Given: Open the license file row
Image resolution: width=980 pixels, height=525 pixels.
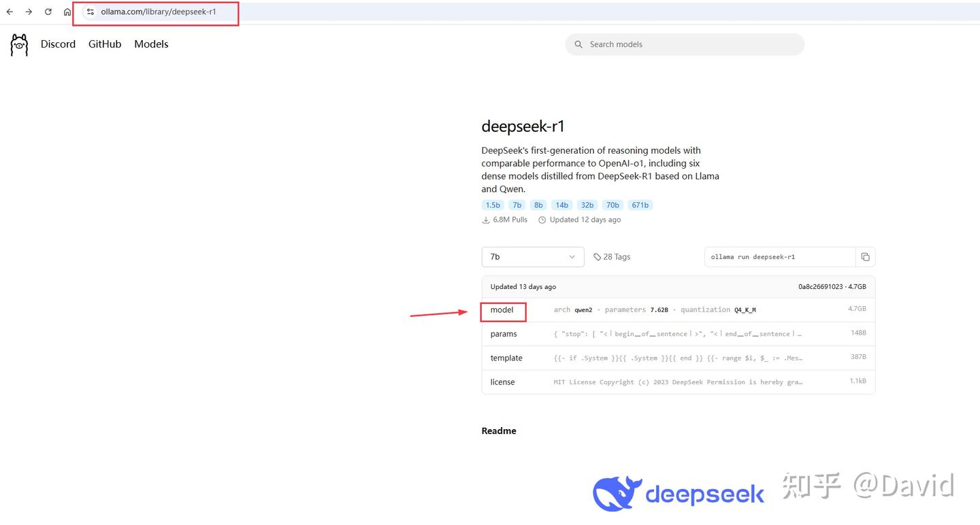Looking at the screenshot, I should click(502, 382).
